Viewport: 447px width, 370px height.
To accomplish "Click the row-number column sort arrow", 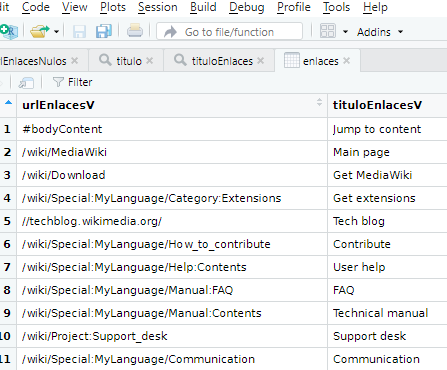I will pyautogui.click(x=8, y=103).
